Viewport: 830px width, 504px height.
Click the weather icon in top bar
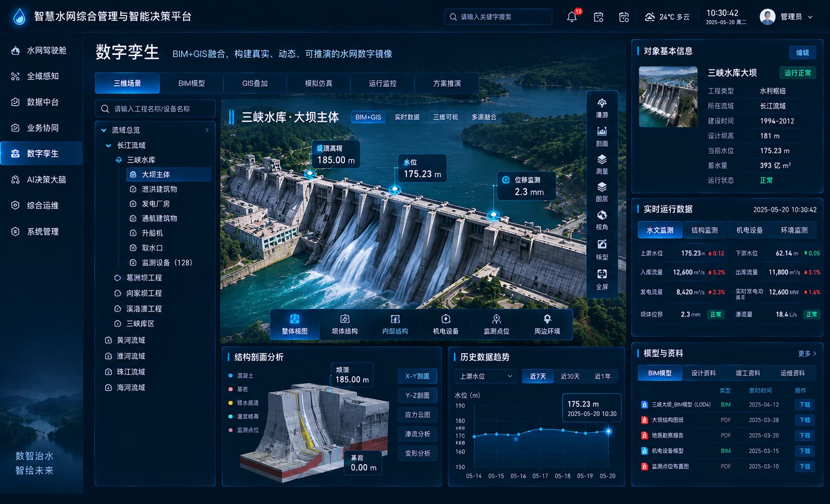(x=650, y=17)
